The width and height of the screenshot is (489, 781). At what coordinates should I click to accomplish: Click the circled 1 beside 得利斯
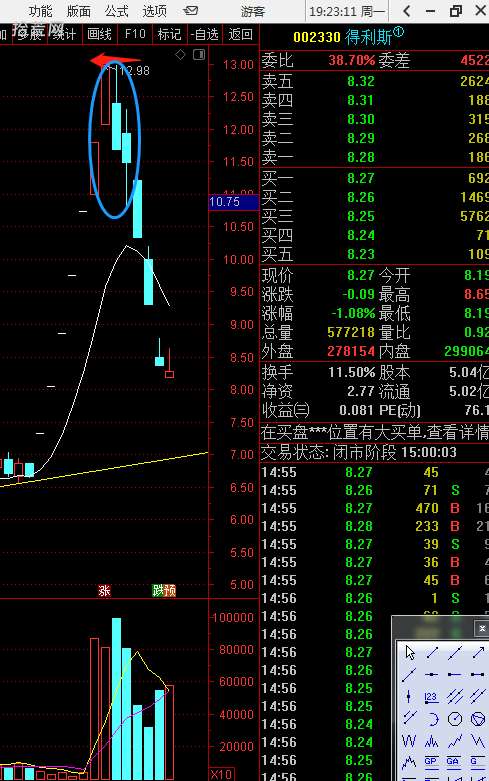(398, 32)
